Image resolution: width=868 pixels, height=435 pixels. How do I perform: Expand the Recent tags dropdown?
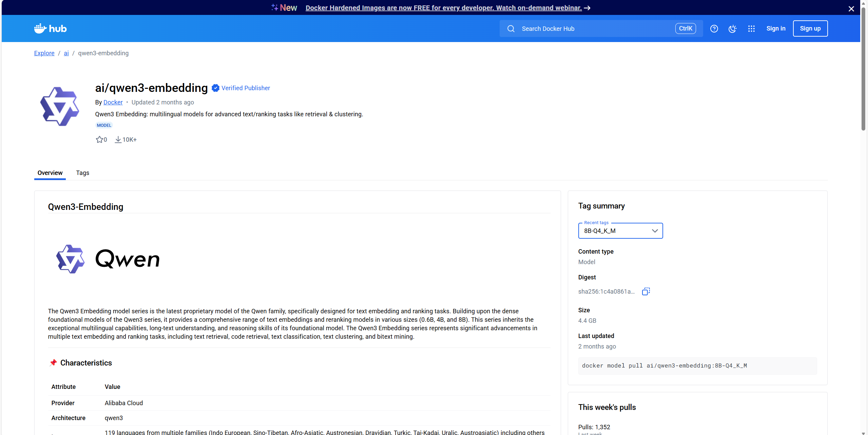tap(620, 231)
